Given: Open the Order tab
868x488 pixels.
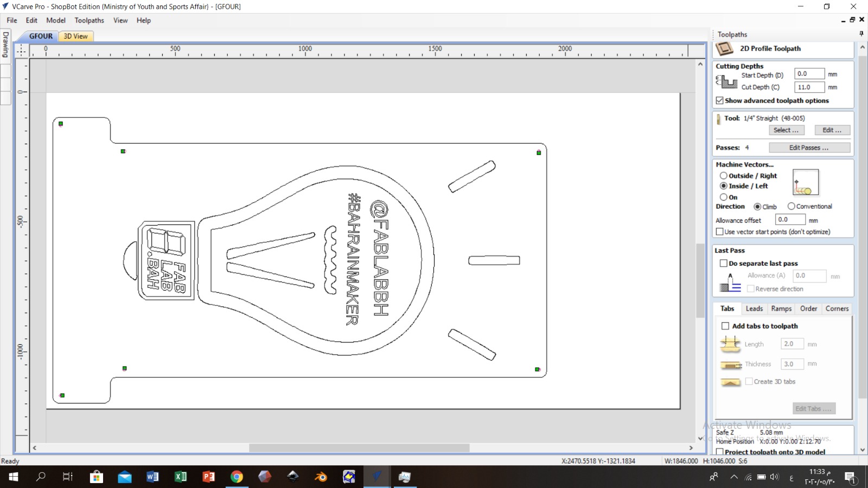Looking at the screenshot, I should tap(808, 309).
